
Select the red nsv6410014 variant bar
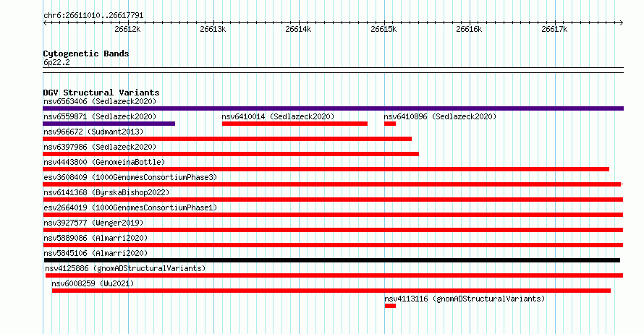295,124
